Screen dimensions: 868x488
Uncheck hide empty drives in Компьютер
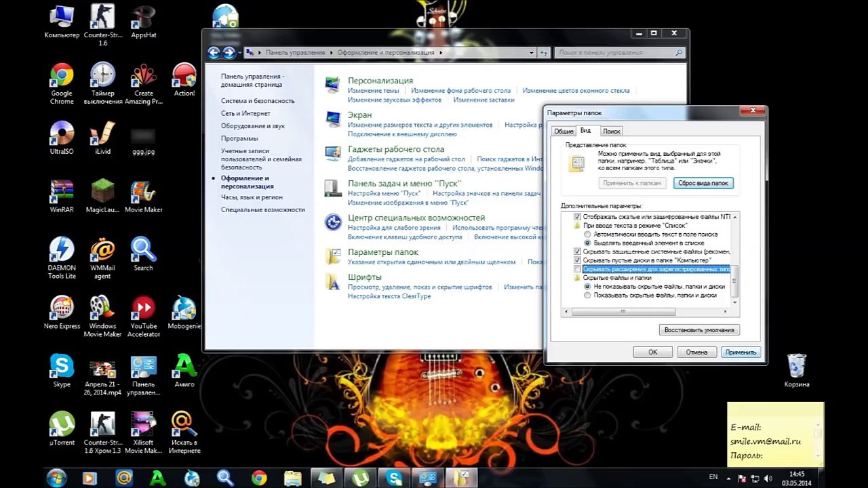(578, 260)
